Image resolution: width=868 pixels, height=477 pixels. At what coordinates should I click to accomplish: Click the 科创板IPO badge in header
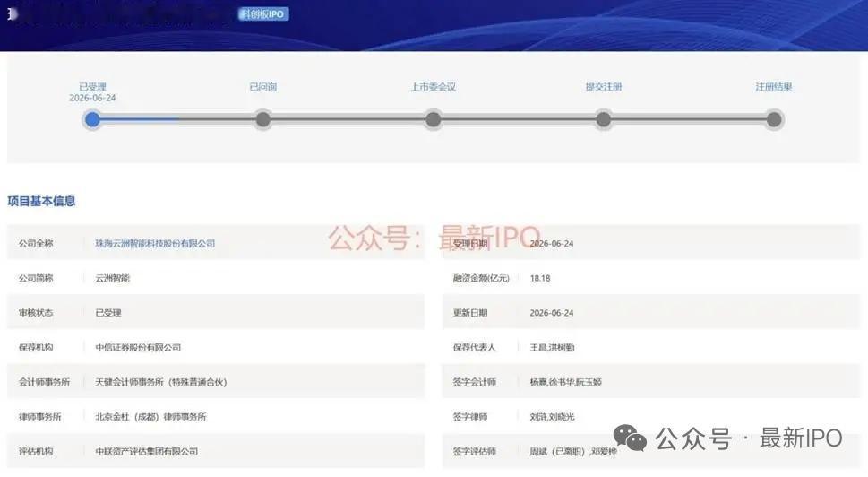pyautogui.click(x=263, y=13)
